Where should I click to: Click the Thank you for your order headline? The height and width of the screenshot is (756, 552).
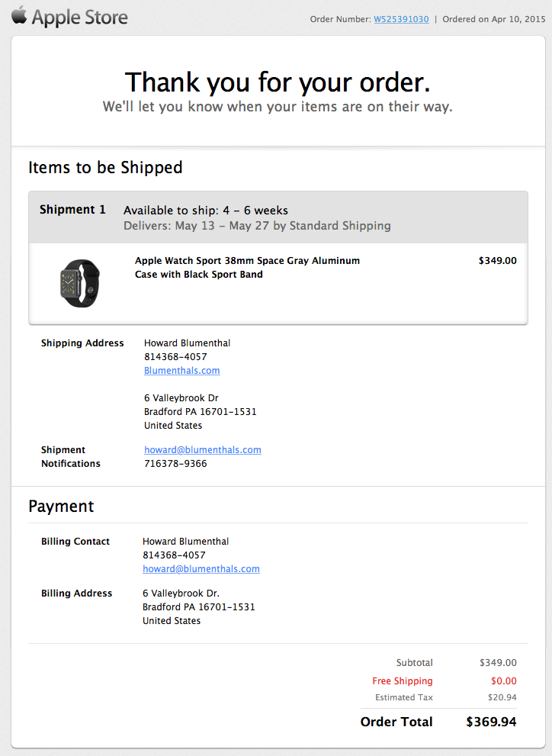pos(278,82)
